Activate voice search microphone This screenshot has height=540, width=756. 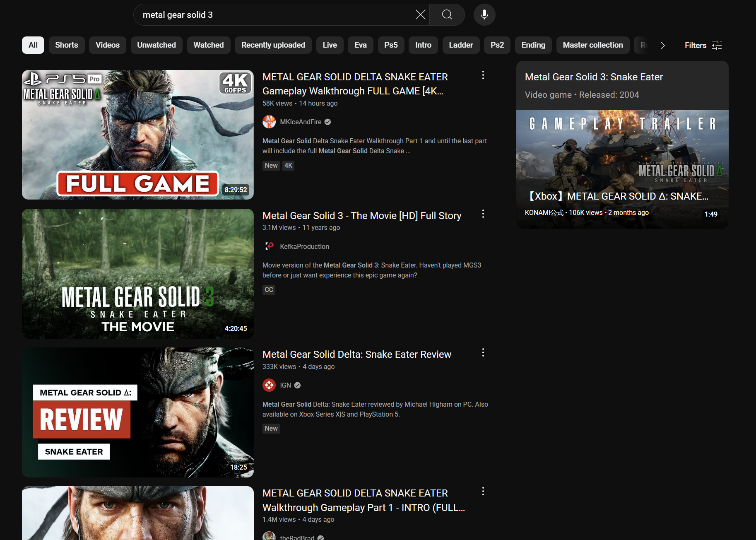click(x=484, y=15)
